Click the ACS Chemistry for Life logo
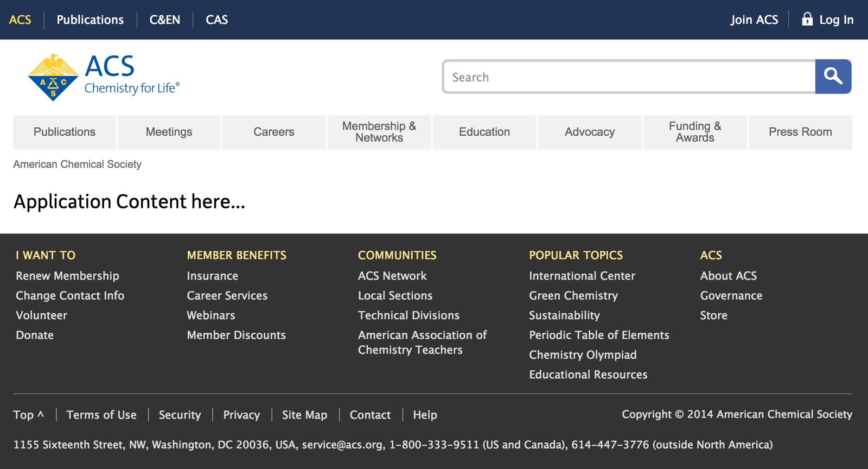This screenshot has height=469, width=868. [104, 77]
